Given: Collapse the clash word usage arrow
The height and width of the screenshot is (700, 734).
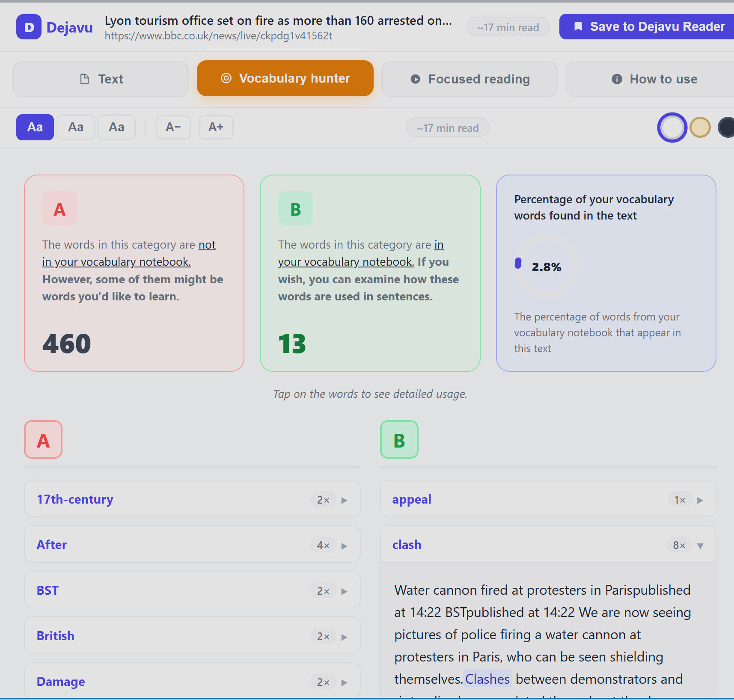Looking at the screenshot, I should (700, 546).
